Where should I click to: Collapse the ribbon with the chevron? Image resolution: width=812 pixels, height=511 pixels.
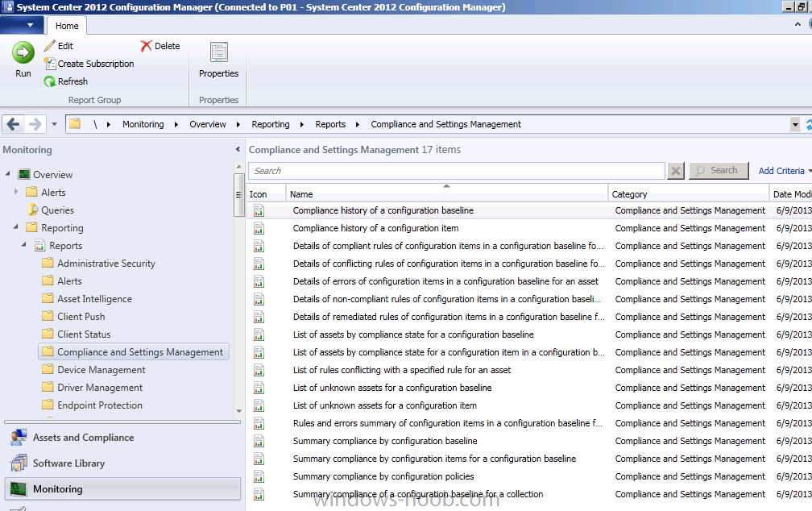(x=797, y=24)
